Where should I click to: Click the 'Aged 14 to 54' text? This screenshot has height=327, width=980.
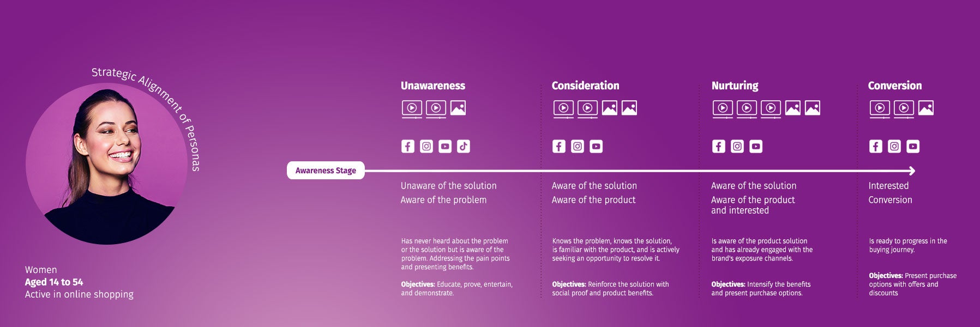54,282
